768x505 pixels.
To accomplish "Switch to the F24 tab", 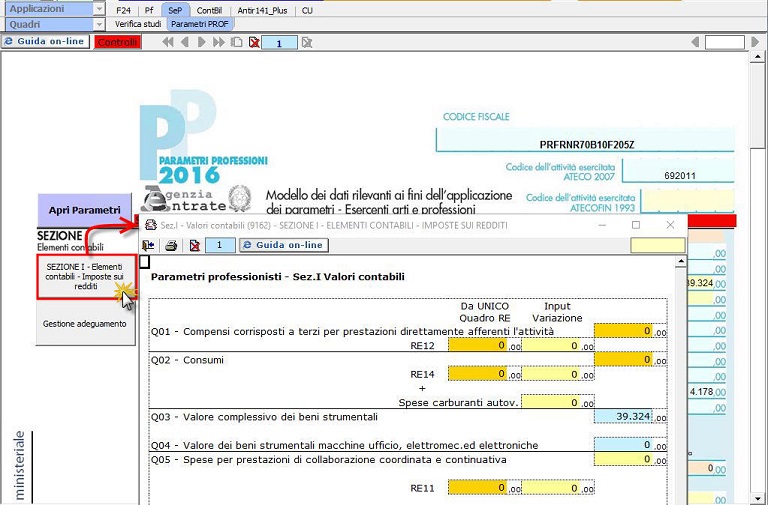I will coord(123,10).
